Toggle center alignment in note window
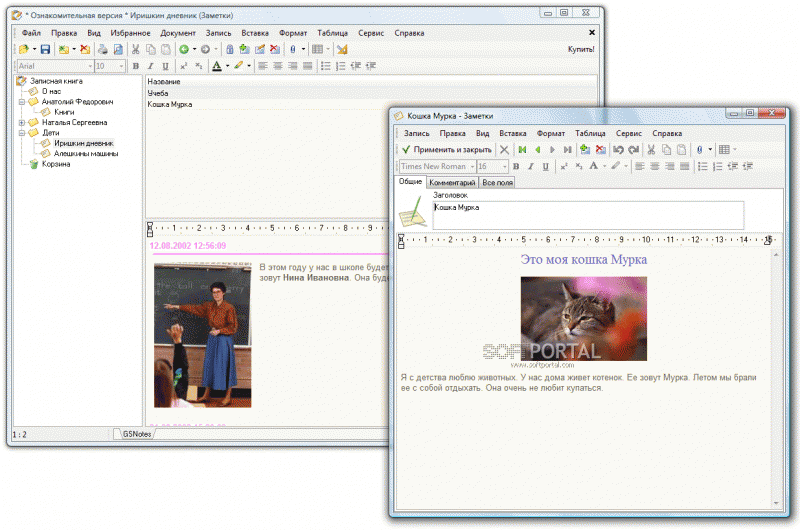800x530 pixels. [x=655, y=166]
